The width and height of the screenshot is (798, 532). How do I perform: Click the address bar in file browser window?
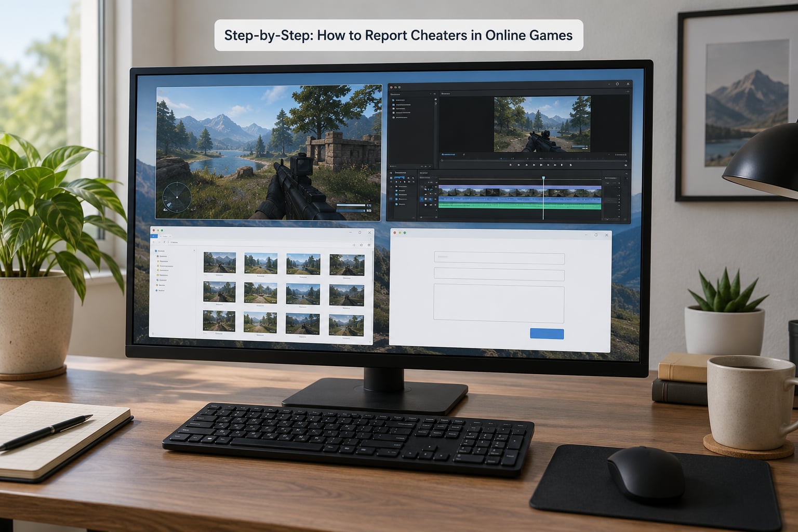click(259, 242)
